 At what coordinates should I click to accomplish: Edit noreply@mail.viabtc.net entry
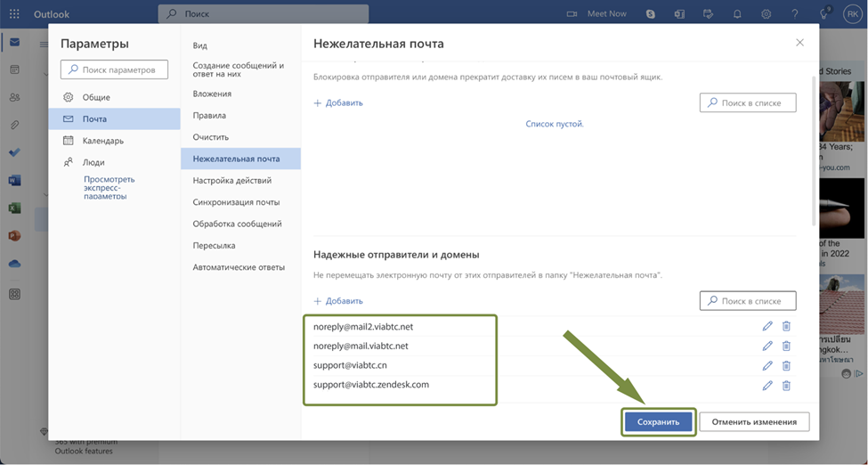click(x=767, y=346)
